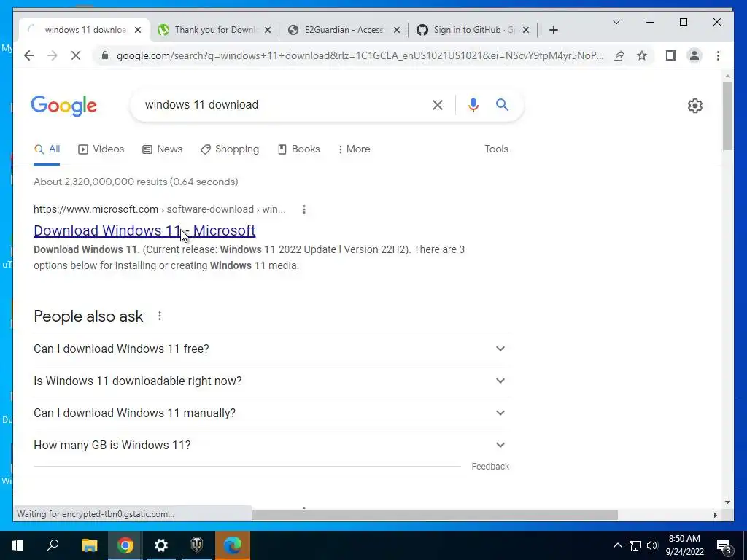Filter results by Books
The image size is (747, 560).
point(298,149)
